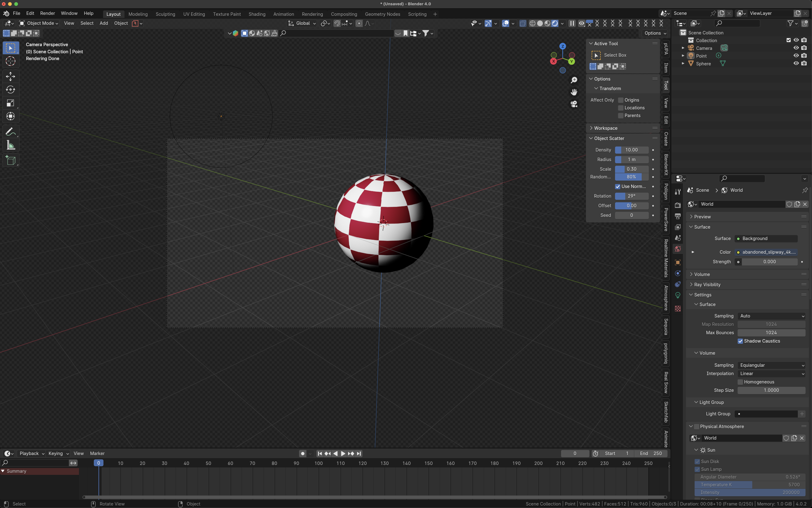Click the abandoned_slipway_4k color texture button
The height and width of the screenshot is (508, 812).
(766, 252)
